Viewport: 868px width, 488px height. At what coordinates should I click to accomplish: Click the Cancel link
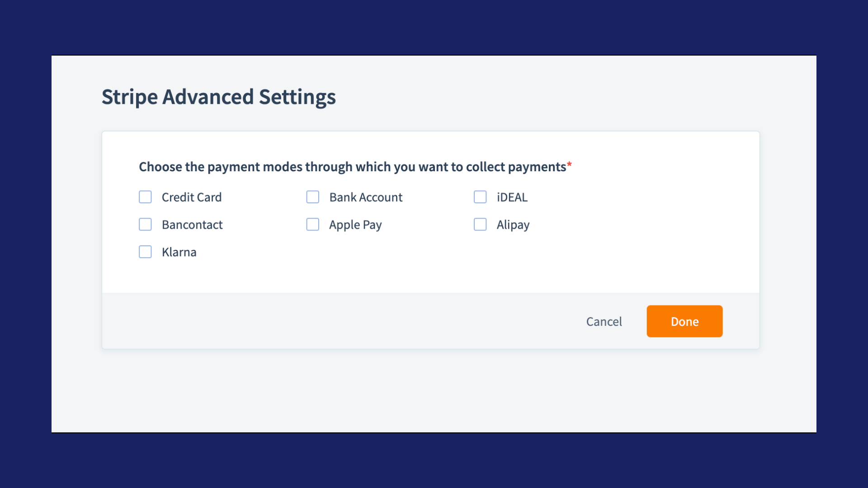point(604,322)
